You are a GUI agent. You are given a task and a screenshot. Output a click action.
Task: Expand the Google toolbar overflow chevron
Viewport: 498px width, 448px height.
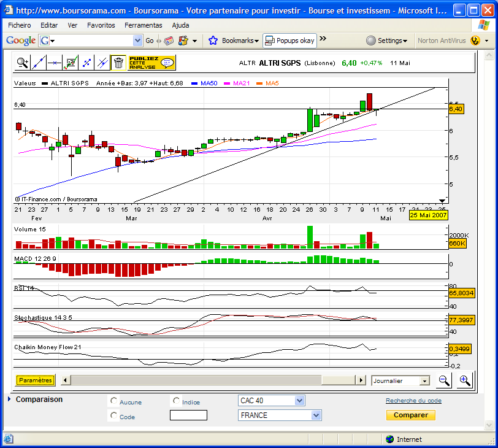pos(323,39)
